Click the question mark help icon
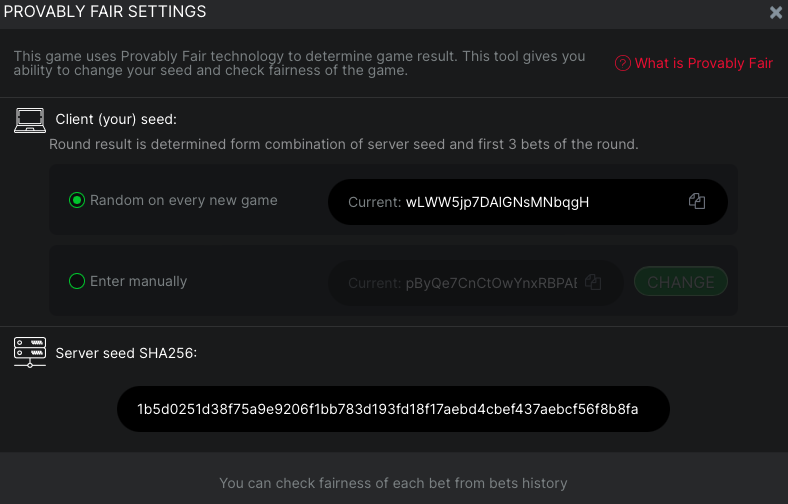The width and height of the screenshot is (788, 504). (x=623, y=63)
